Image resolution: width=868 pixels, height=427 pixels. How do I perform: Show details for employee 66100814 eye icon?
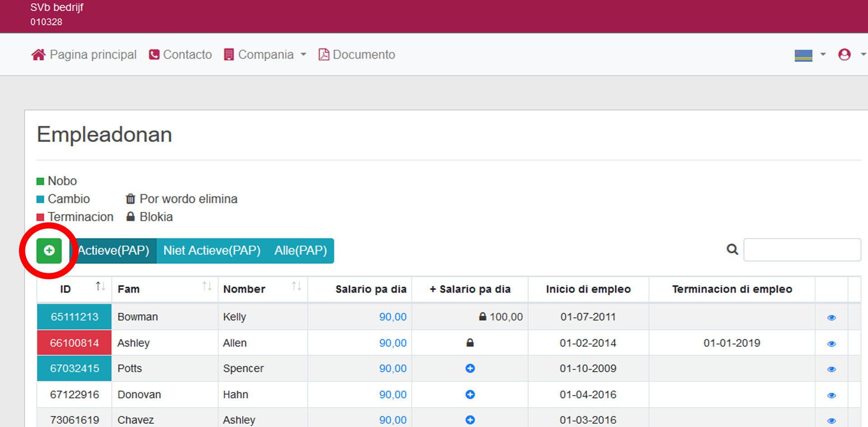tap(831, 344)
